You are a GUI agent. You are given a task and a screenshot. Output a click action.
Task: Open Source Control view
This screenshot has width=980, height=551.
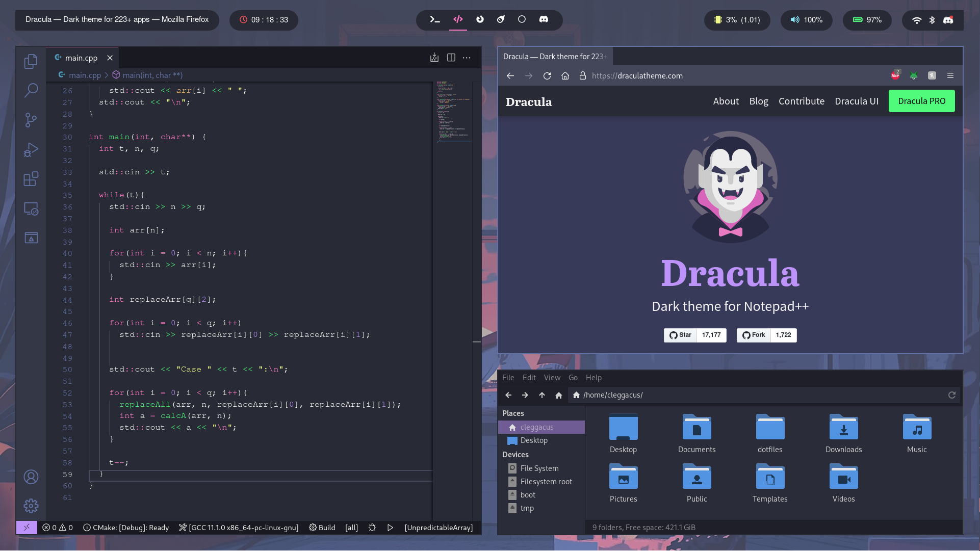[x=31, y=120]
